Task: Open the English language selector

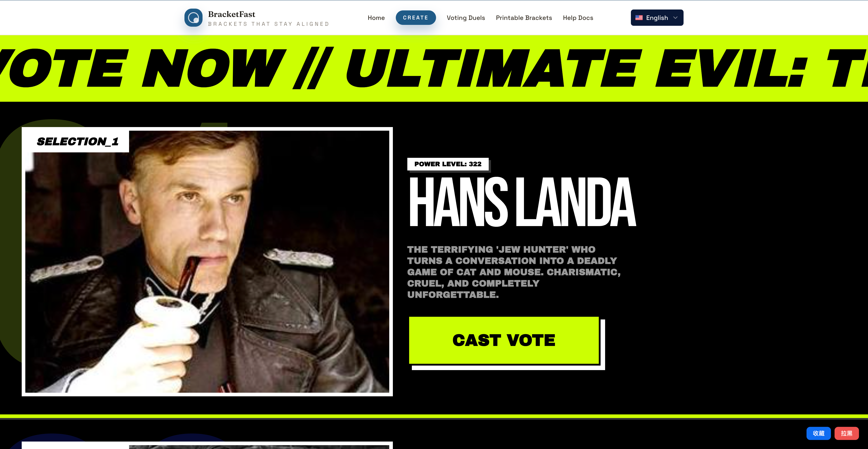Action: click(x=657, y=18)
